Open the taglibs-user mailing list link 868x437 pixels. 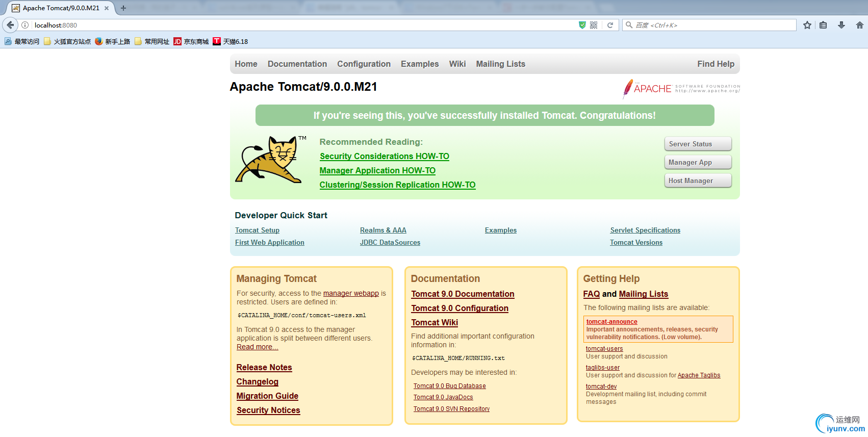pyautogui.click(x=603, y=368)
